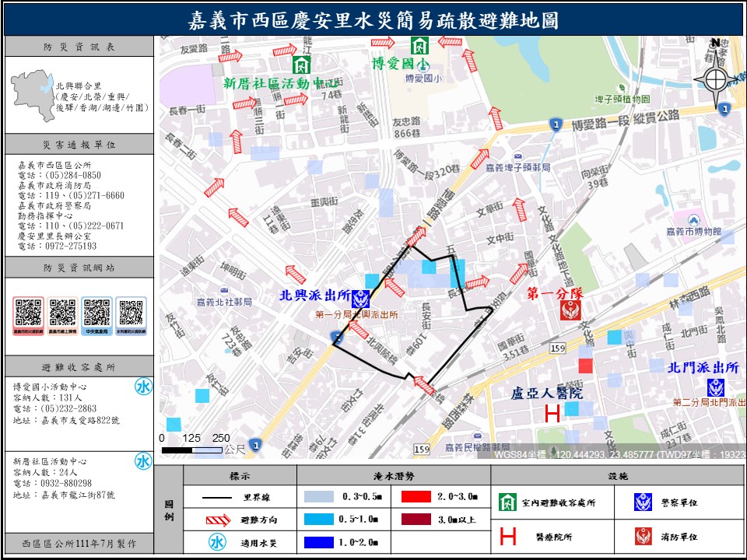747x560 pixels.
Task: Click the north compass rose on the map
Action: pyautogui.click(x=715, y=78)
